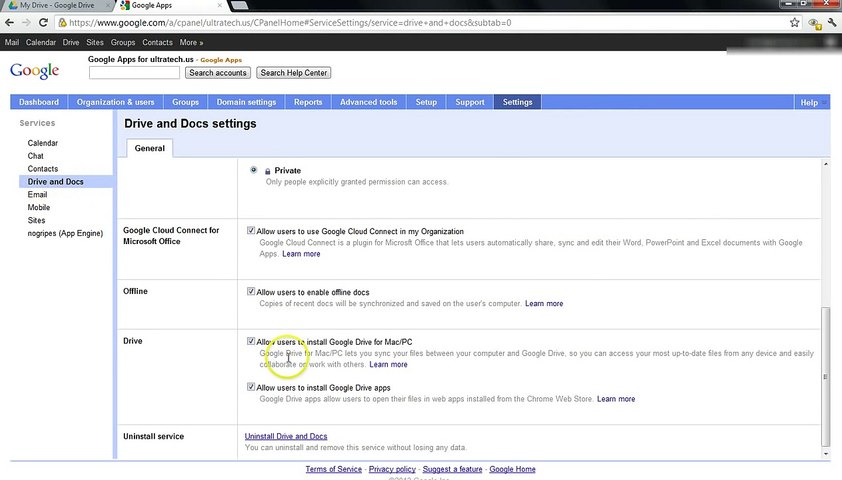This screenshot has height=480, width=842.
Task: Click the Google Apps header link
Action: [221, 60]
